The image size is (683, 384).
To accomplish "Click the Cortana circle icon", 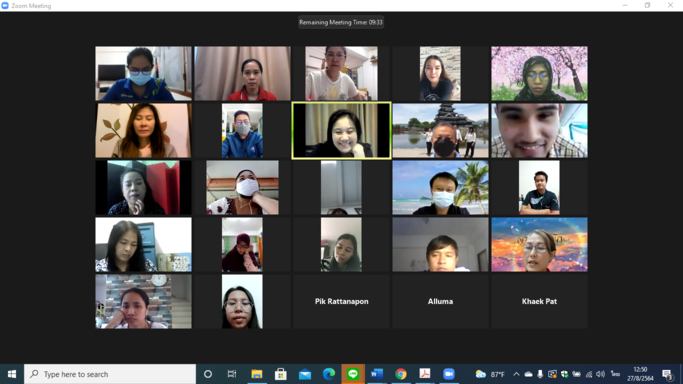I will pyautogui.click(x=208, y=374).
